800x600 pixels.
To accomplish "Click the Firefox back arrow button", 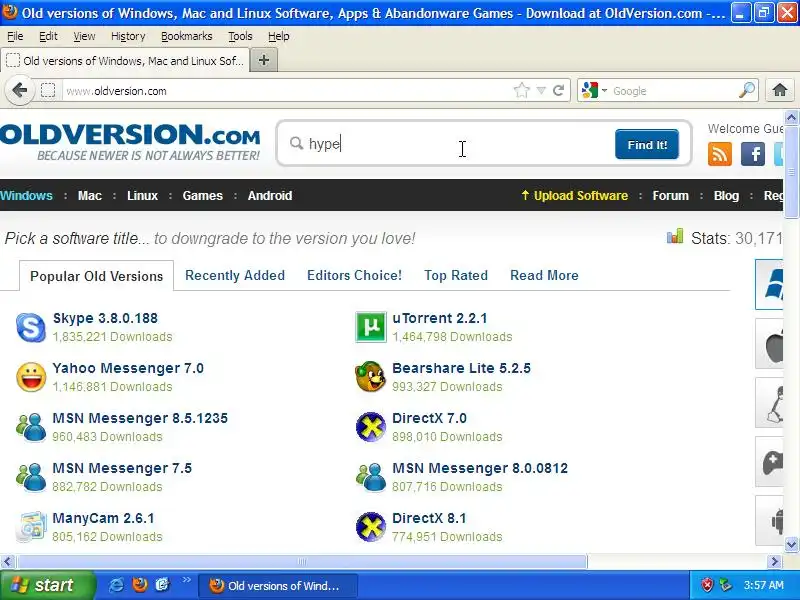I will pyautogui.click(x=19, y=91).
